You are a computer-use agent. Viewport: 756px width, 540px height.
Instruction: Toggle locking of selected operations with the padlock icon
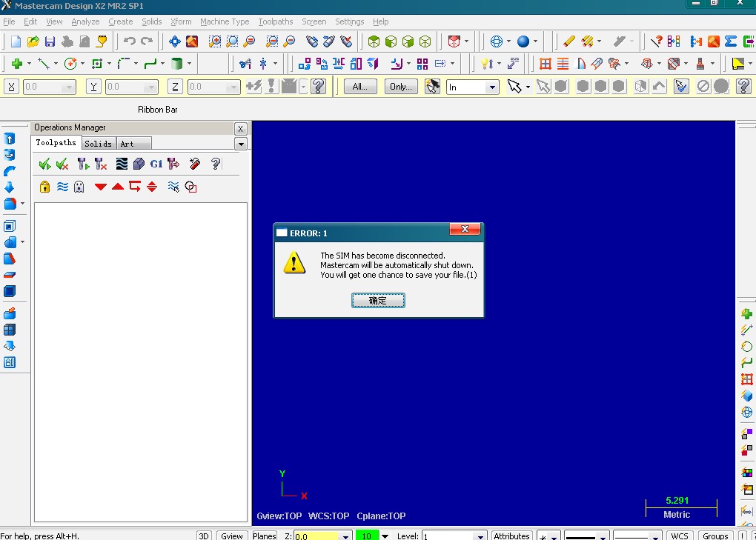(44, 187)
